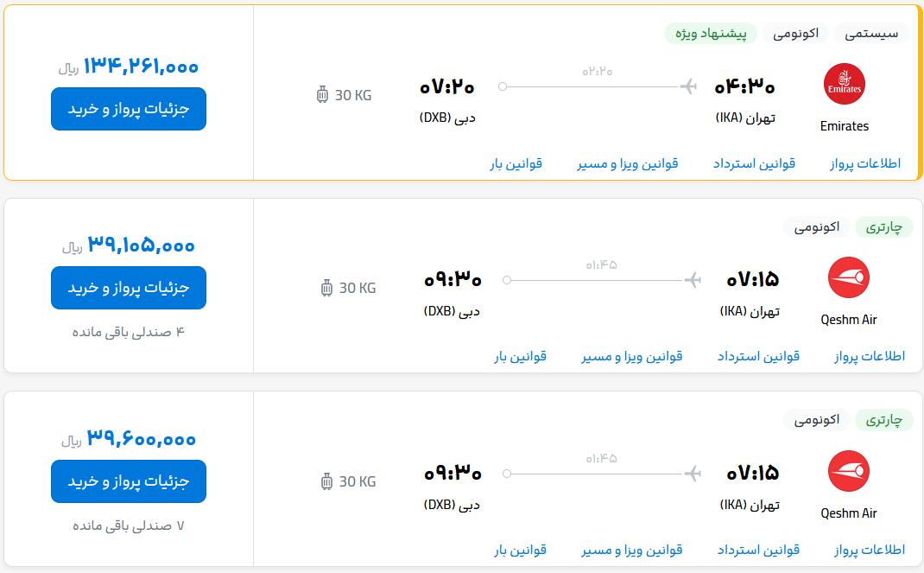The image size is (924, 573).
Task: Open 'اطلاعات پرواز' on the 39,105,000 rial flight
Action: [x=870, y=356]
